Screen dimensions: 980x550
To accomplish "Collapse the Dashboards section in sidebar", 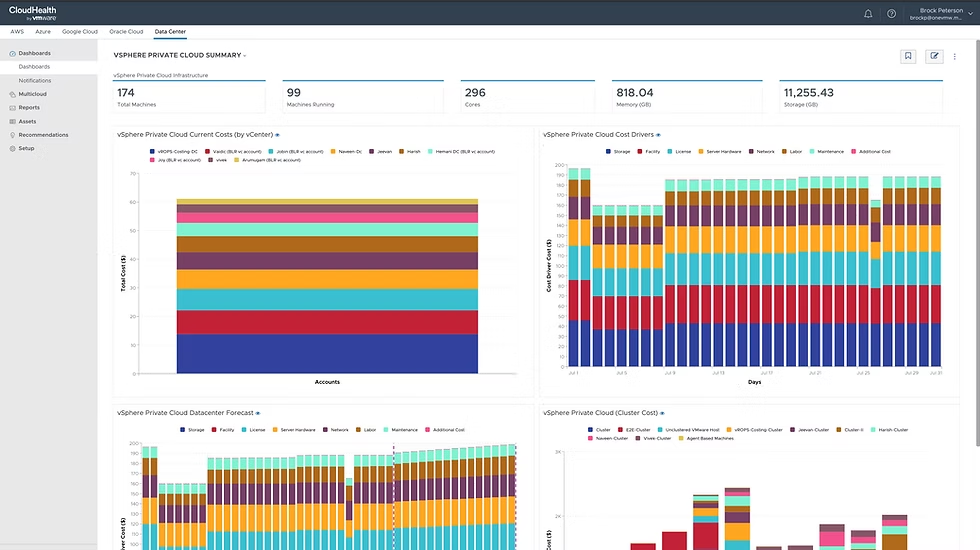I will pos(34,53).
